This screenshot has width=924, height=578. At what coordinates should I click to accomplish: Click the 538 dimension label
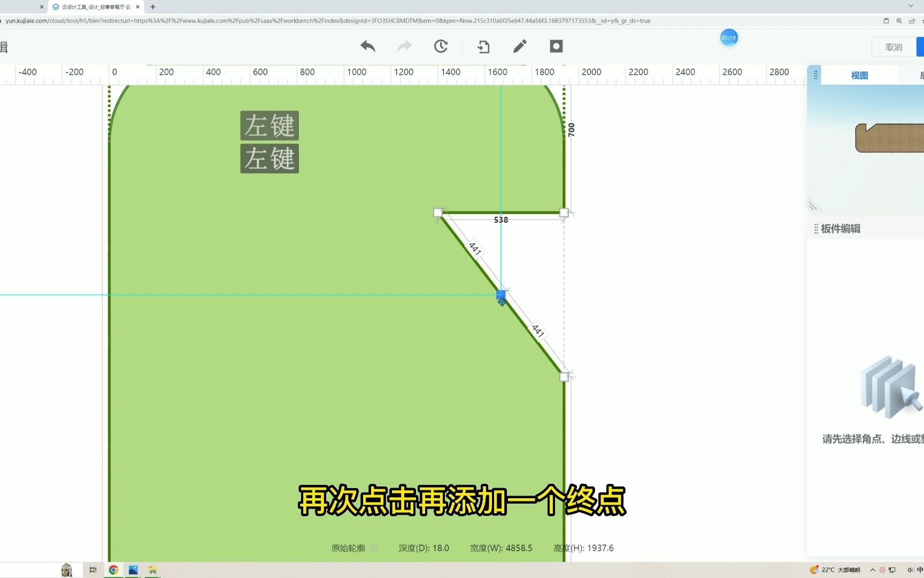(501, 220)
